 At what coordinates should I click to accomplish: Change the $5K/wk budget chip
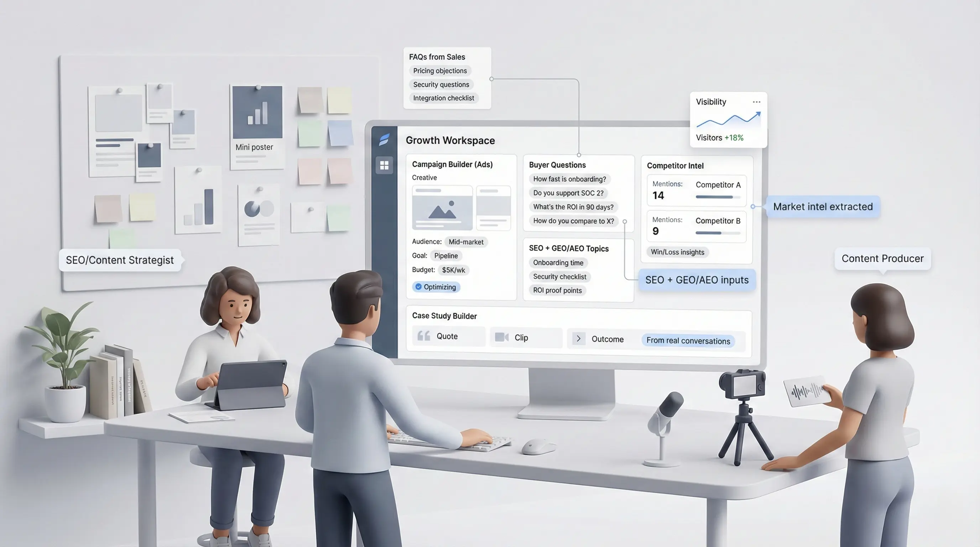pos(453,270)
